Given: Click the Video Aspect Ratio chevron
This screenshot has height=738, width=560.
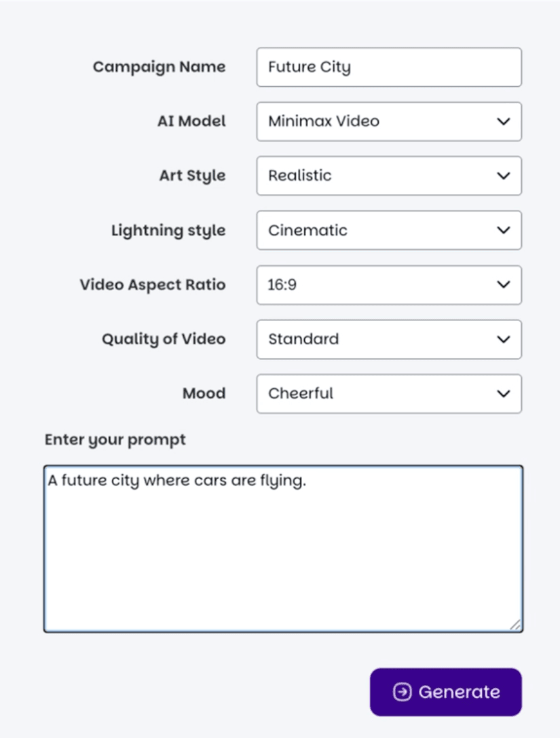Looking at the screenshot, I should coord(504,284).
